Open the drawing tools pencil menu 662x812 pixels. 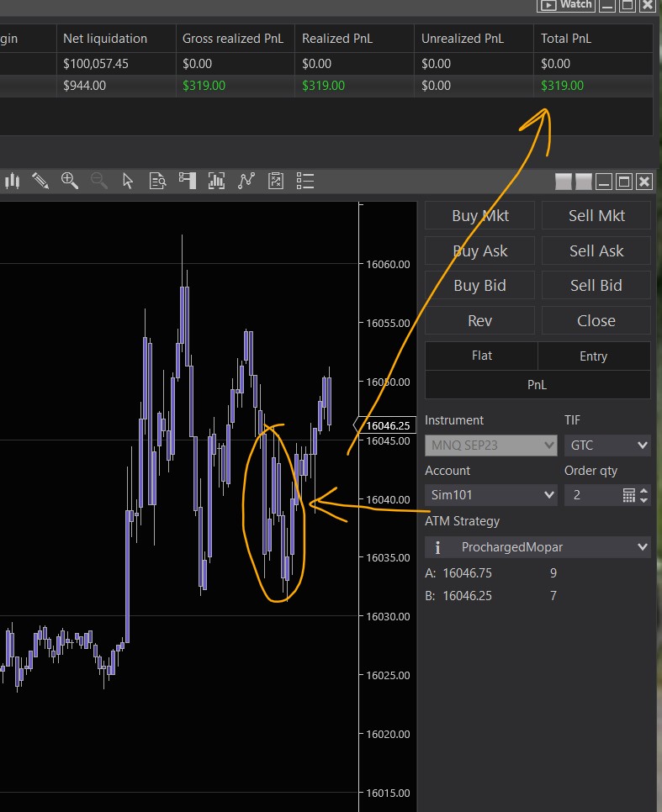[40, 182]
